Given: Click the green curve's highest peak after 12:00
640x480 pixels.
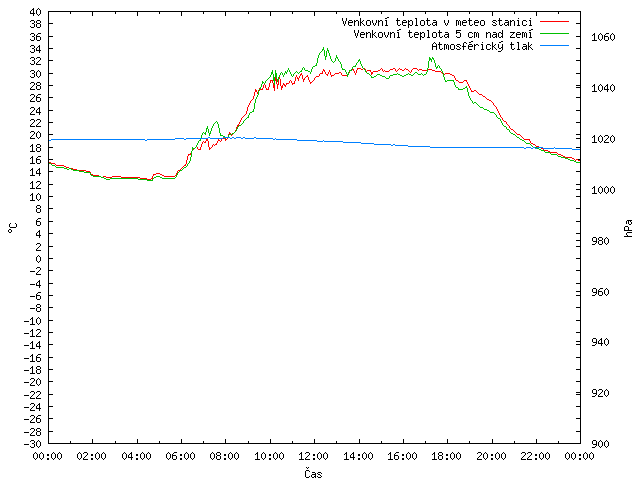Looking at the screenshot, I should pos(324,48).
